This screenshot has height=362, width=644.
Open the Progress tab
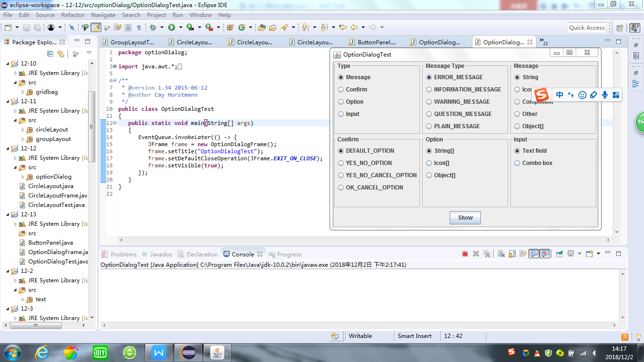pos(285,254)
